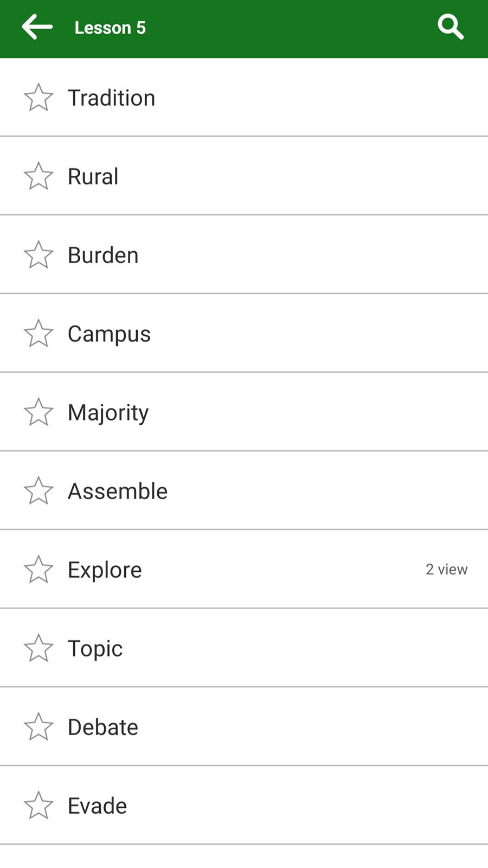Click the star icon beside Topic
Viewport: 488px width, 868px height.
coord(38,648)
